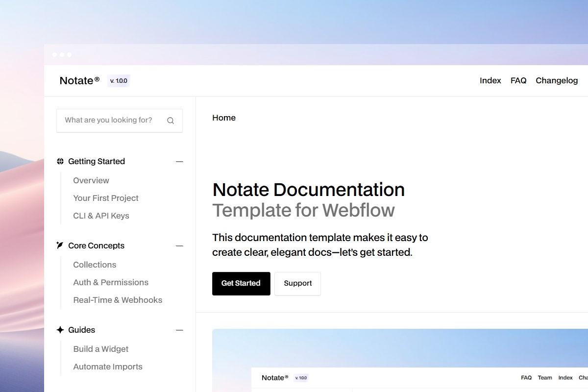Viewport: 588px width, 392px height.
Task: Select the Getting Started heading text
Action: 97,161
